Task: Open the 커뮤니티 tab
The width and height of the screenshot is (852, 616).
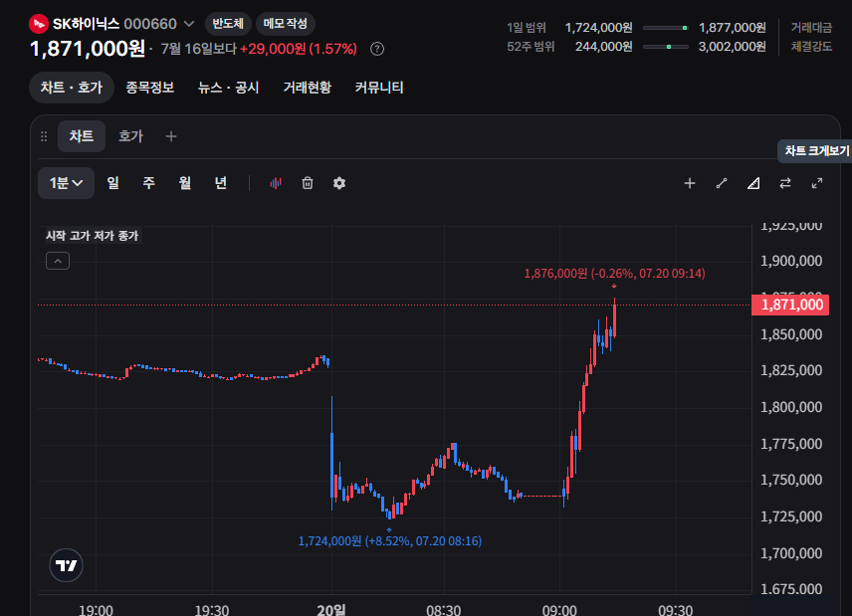Action: point(379,88)
